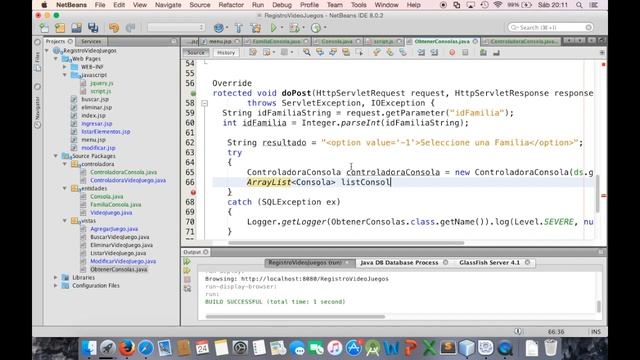
Task: Switch to the Services tab
Action: click(x=91, y=41)
